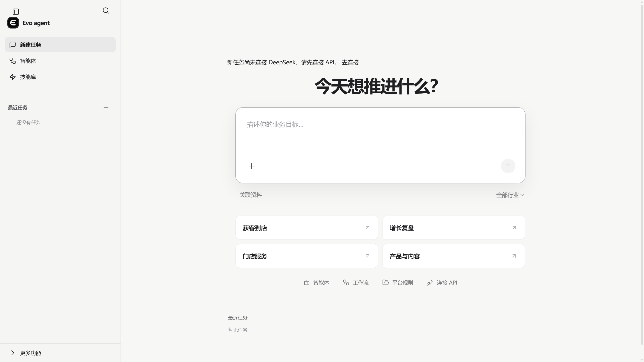Click the robot icon next to bottom 智能体
Screen dimensions: 644x362
[307, 282]
